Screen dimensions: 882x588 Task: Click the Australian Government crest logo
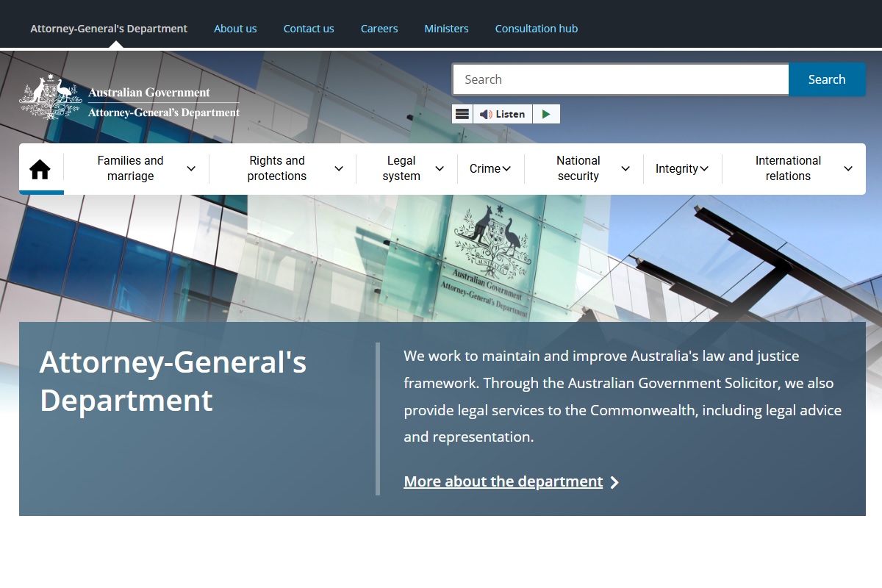coord(50,97)
